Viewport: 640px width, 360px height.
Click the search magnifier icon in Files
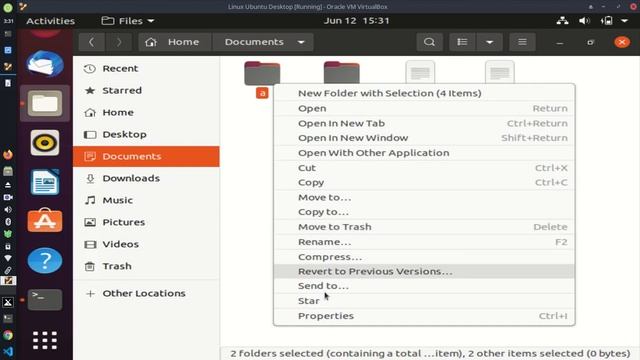tap(429, 42)
